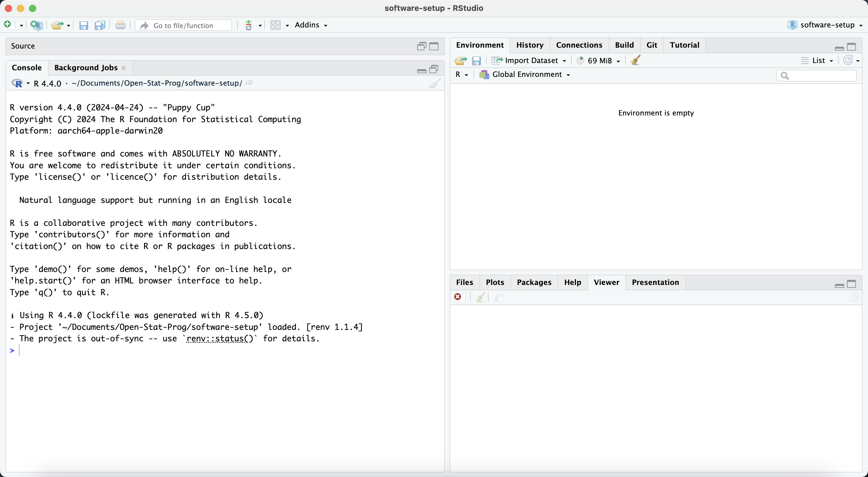Image resolution: width=868 pixels, height=477 pixels.
Task: Save the current document with the save icon
Action: [83, 25]
